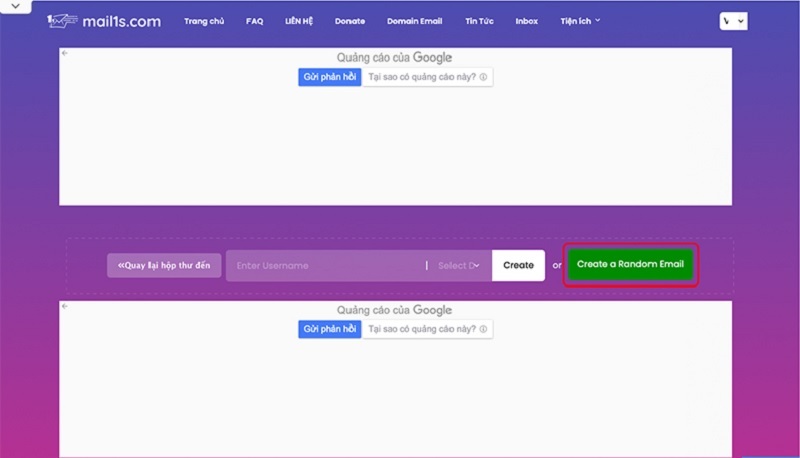Screen dimensions: 800x458
Task: Open the Donate page
Action: click(350, 21)
